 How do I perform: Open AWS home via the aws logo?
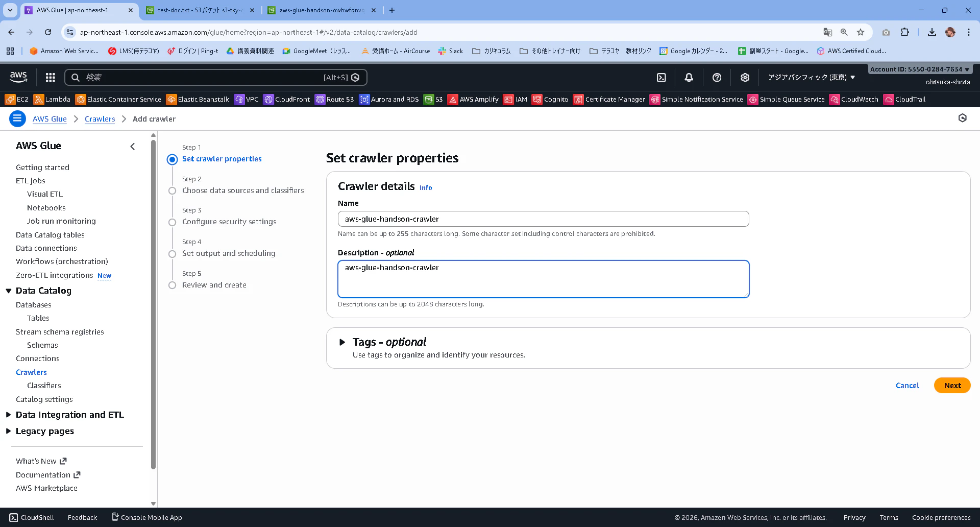click(x=18, y=77)
